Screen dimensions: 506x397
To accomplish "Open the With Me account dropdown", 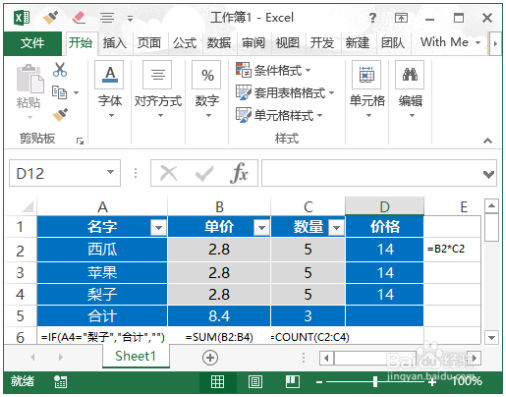I will 450,42.
